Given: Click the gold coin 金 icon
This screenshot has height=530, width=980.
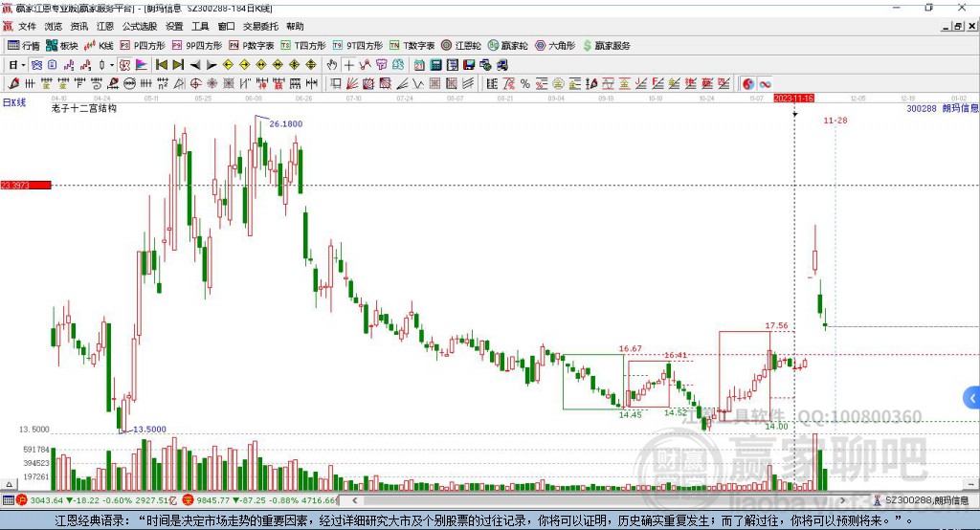Looking at the screenshot, I should [558, 84].
